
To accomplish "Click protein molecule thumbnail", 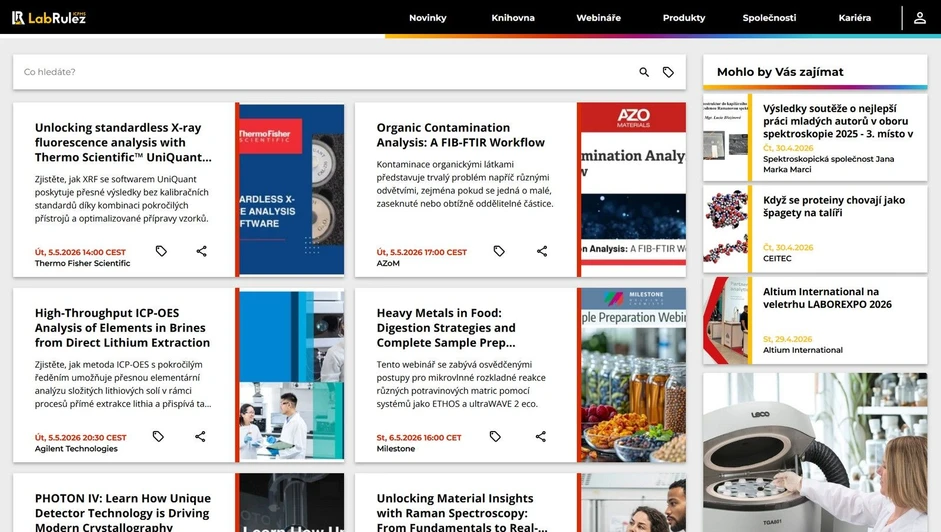I will [x=726, y=229].
